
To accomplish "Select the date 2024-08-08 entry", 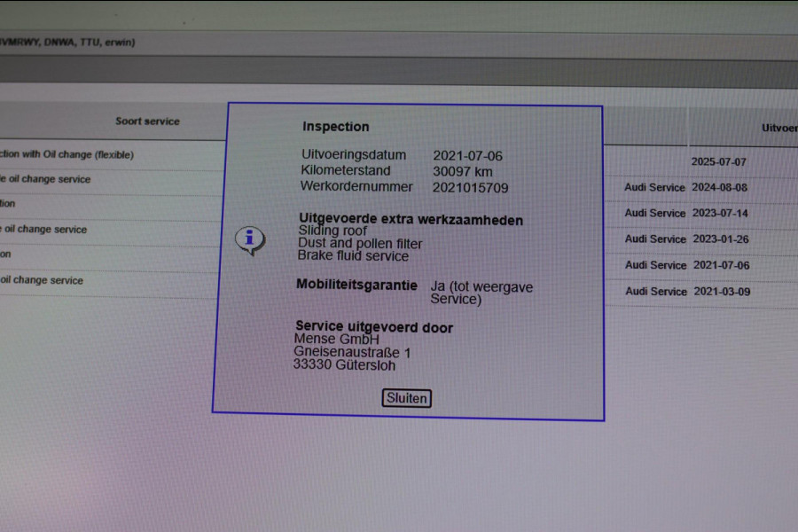I will 721,188.
